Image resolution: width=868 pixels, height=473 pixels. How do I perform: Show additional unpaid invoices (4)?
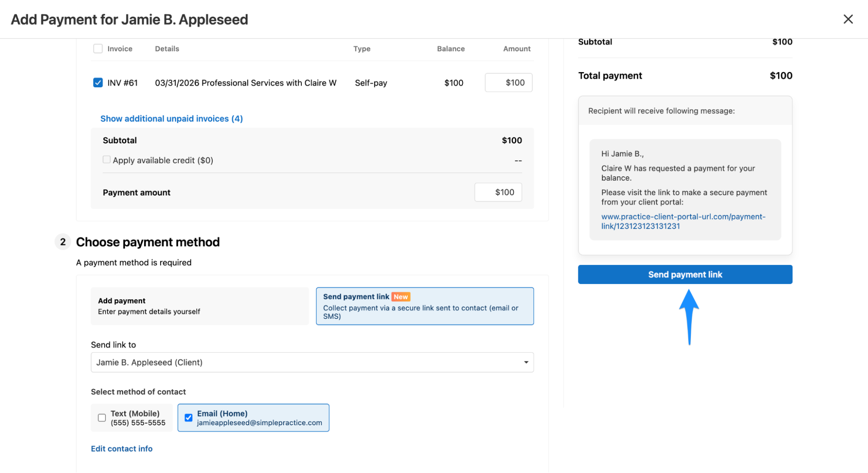[172, 119]
